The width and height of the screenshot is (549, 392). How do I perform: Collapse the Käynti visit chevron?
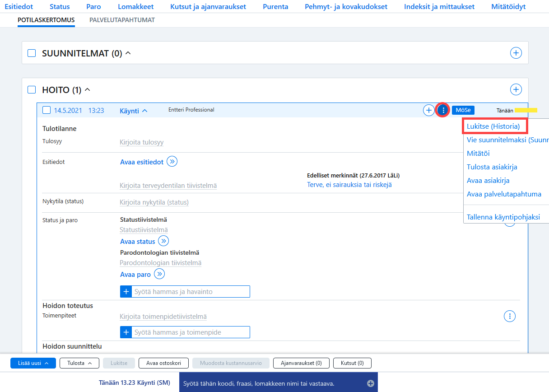(145, 111)
